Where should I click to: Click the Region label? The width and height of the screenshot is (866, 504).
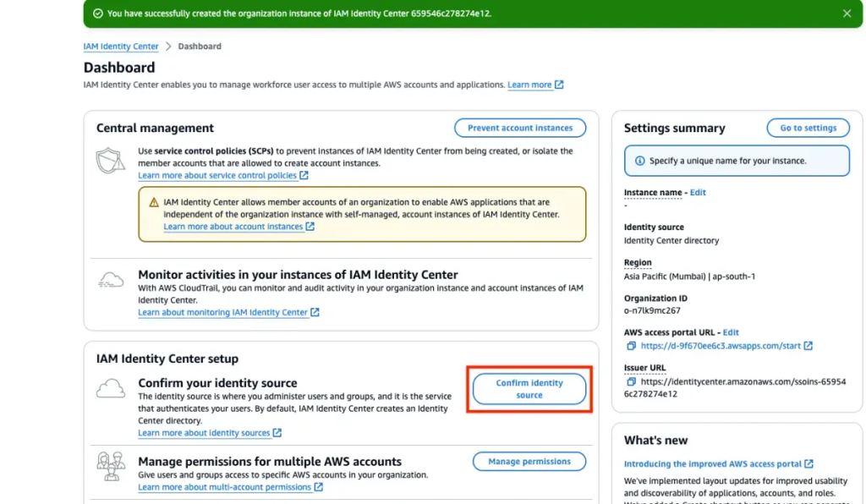(x=638, y=262)
